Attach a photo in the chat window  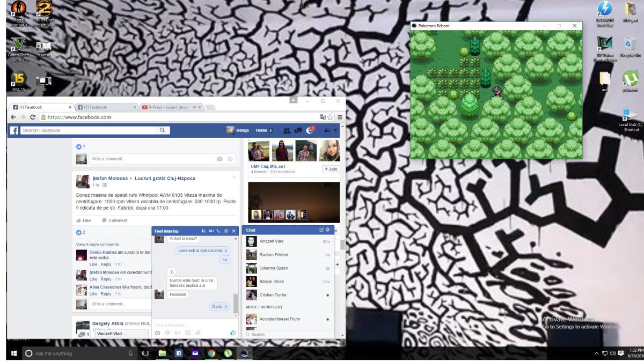click(x=157, y=333)
